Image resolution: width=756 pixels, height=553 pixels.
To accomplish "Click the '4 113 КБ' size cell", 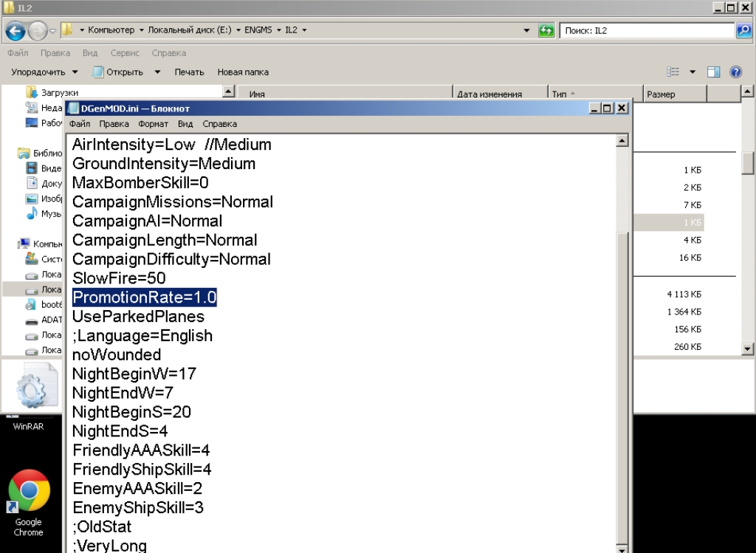I will [684, 295].
